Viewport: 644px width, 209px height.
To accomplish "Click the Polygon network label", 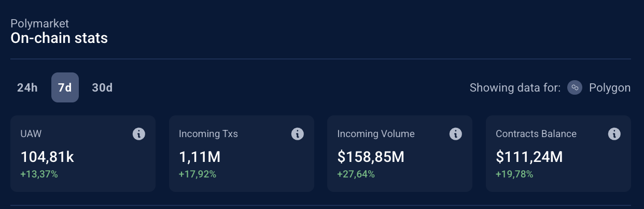I will (x=610, y=87).
